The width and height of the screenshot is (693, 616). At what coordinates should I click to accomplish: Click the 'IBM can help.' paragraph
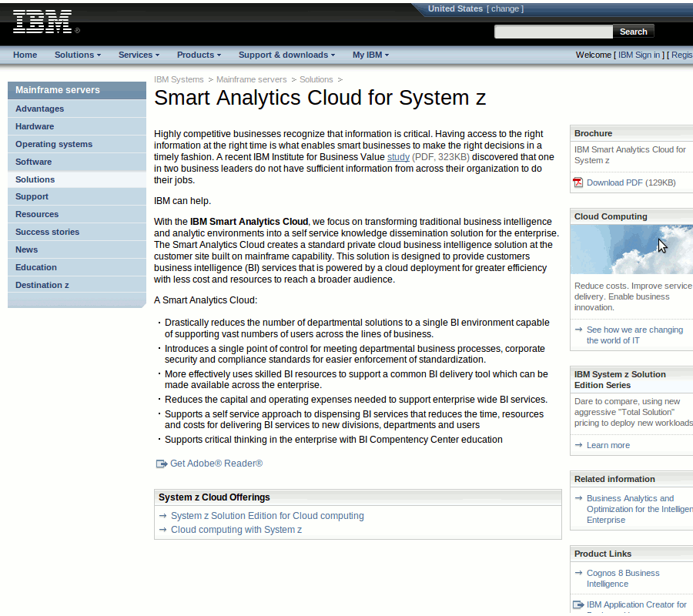pos(182,201)
